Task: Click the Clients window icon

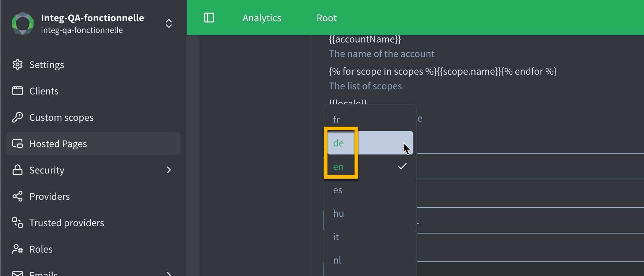Action: point(17,91)
